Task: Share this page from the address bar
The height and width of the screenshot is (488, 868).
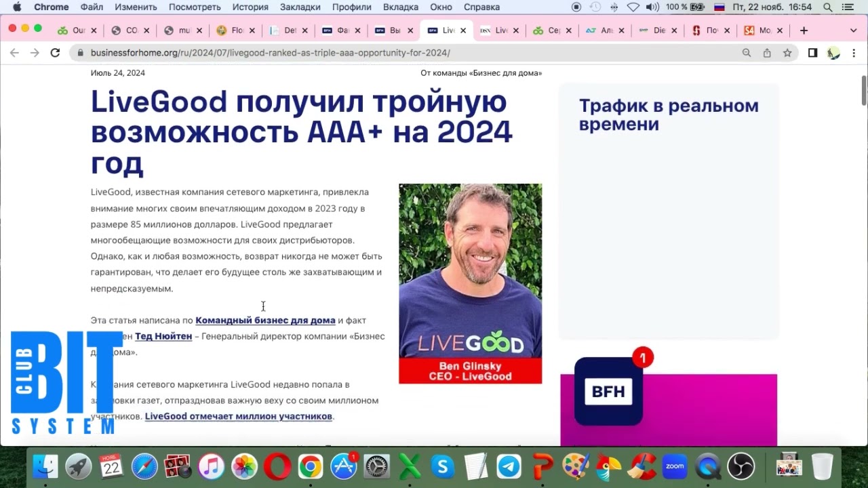Action: pyautogui.click(x=767, y=53)
